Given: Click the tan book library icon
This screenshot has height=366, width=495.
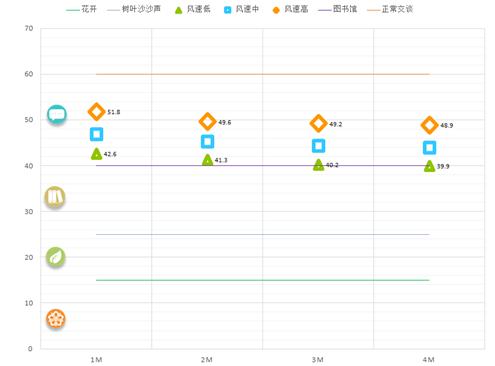Looking at the screenshot, I should (55, 197).
